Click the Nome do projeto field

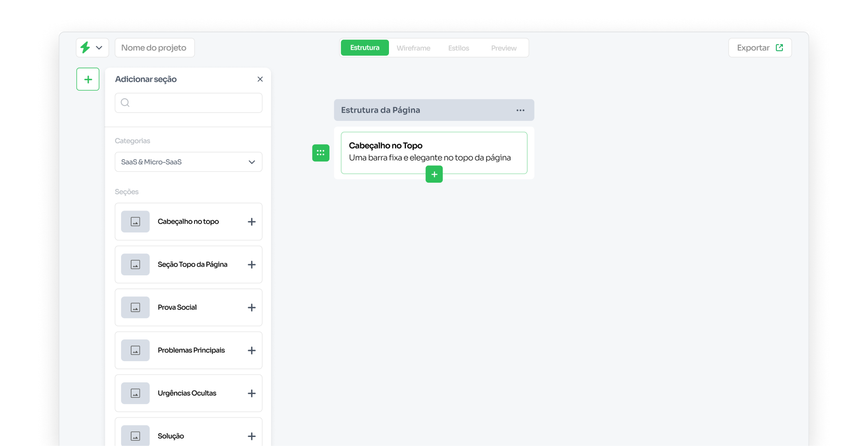[155, 48]
